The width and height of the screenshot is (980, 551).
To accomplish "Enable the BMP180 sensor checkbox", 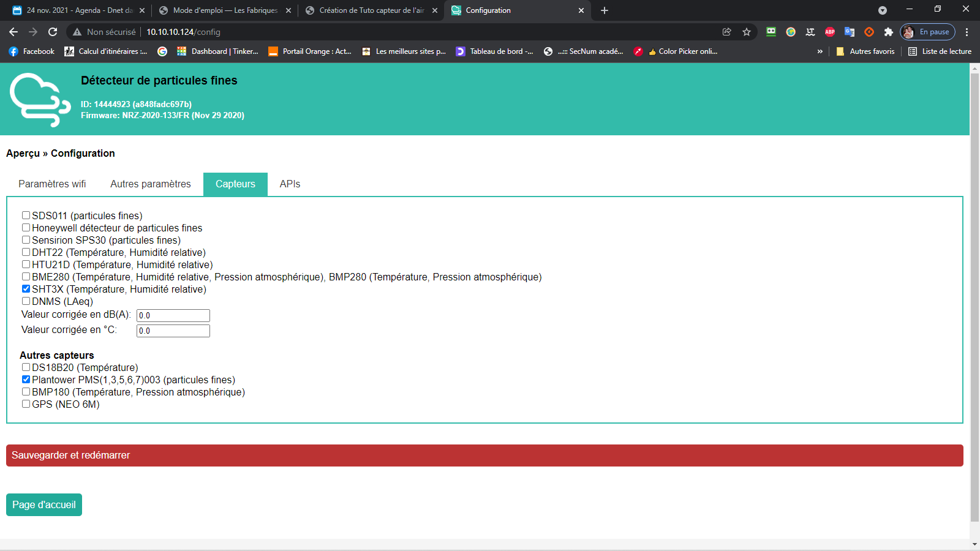I will [x=26, y=392].
